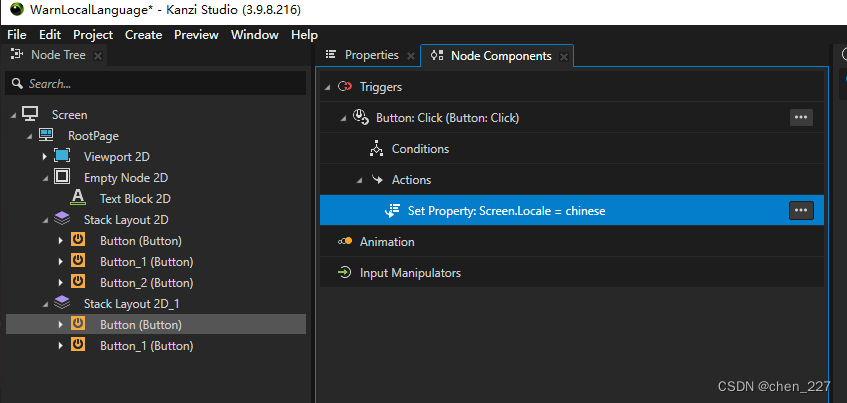Collapse the Button: Click trigger

coord(344,118)
